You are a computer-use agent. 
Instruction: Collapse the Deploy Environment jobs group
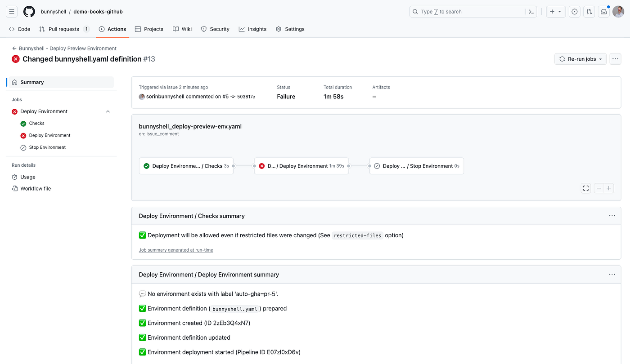tap(108, 111)
